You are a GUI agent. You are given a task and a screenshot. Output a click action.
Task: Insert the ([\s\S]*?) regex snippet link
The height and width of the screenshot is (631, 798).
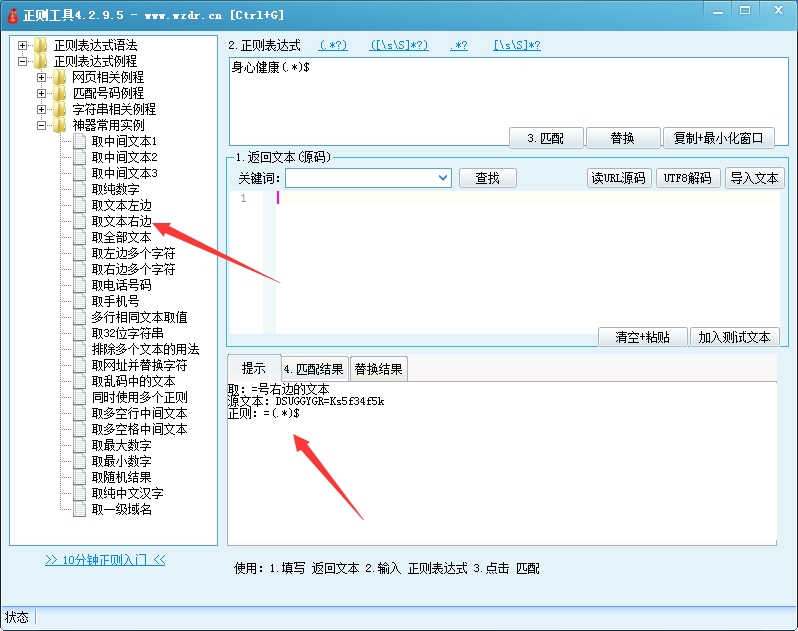[x=399, y=45]
